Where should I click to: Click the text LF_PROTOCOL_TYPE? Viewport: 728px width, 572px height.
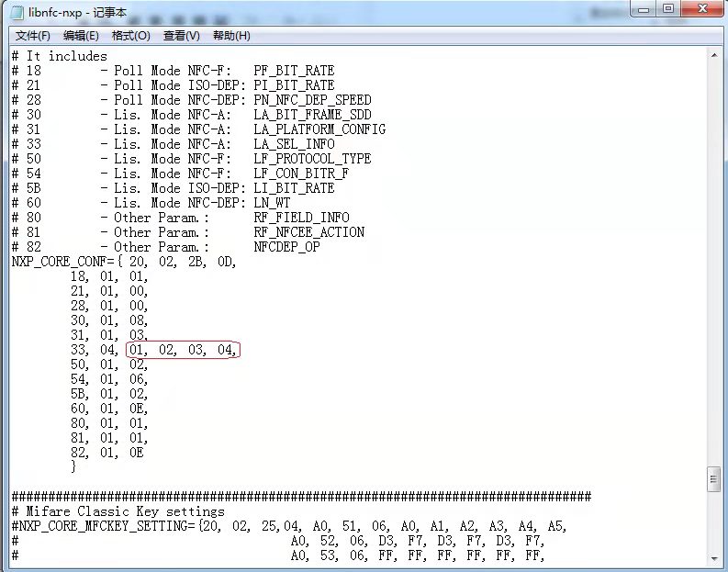312,159
